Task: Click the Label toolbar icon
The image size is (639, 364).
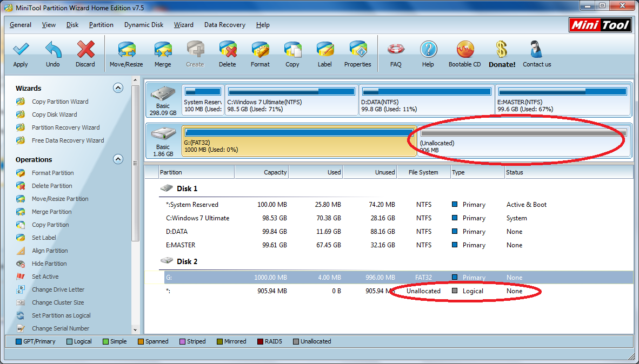Action: tap(325, 49)
